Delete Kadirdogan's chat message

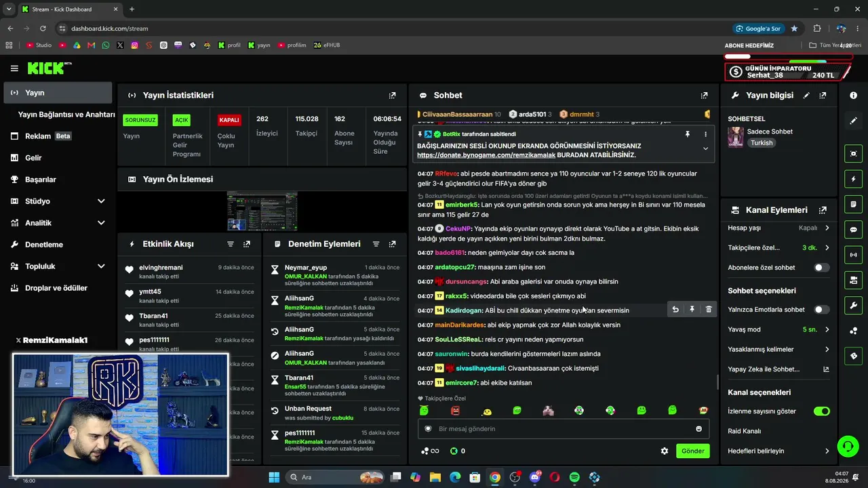tap(709, 310)
